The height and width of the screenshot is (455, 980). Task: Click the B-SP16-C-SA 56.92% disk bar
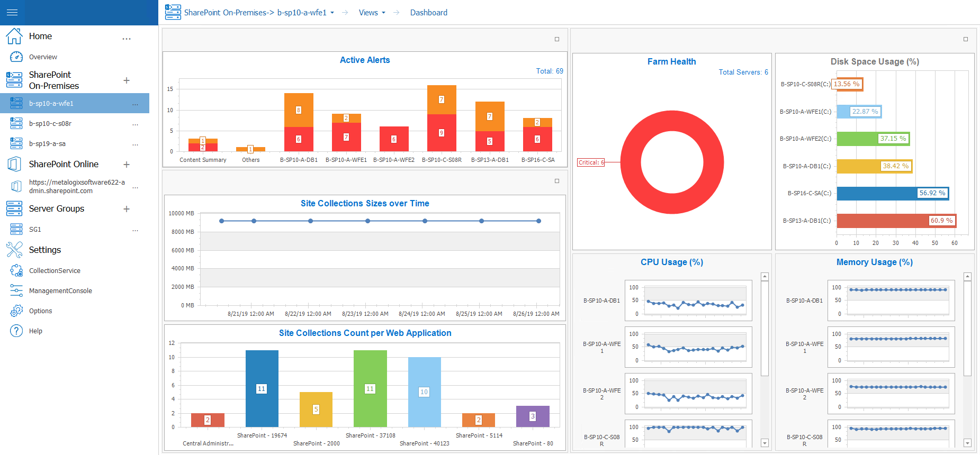click(893, 193)
